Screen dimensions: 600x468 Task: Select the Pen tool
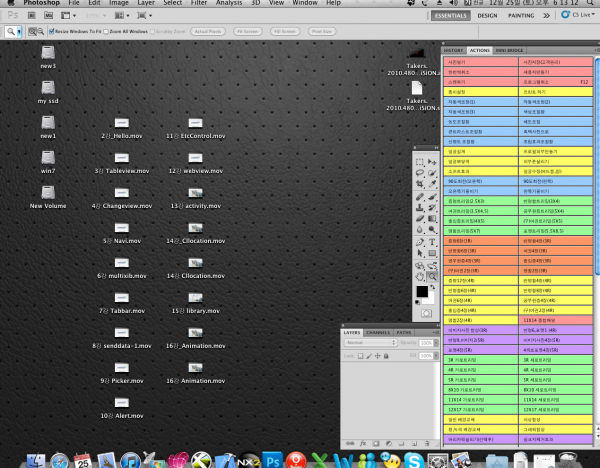point(420,242)
